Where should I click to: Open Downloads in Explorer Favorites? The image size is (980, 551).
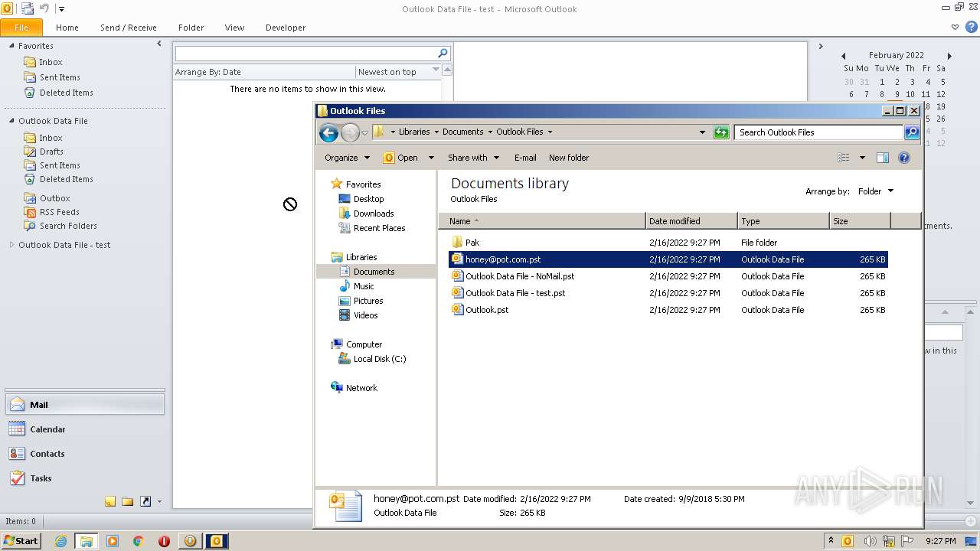(x=374, y=214)
